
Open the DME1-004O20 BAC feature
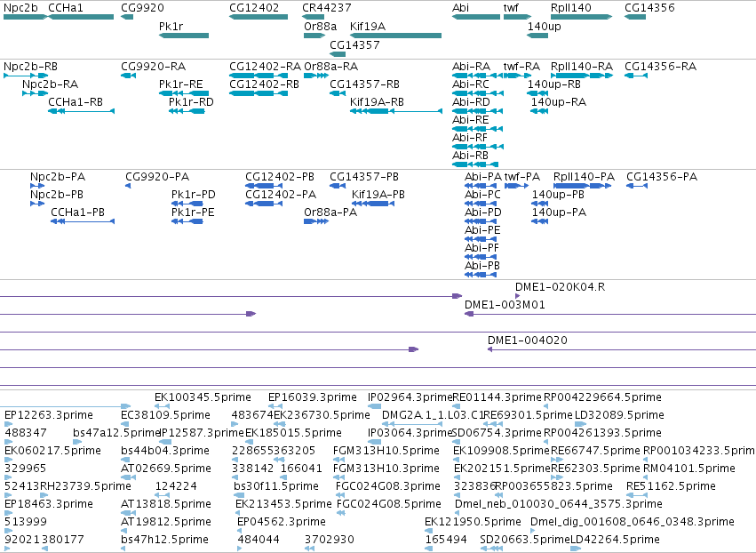pos(622,349)
